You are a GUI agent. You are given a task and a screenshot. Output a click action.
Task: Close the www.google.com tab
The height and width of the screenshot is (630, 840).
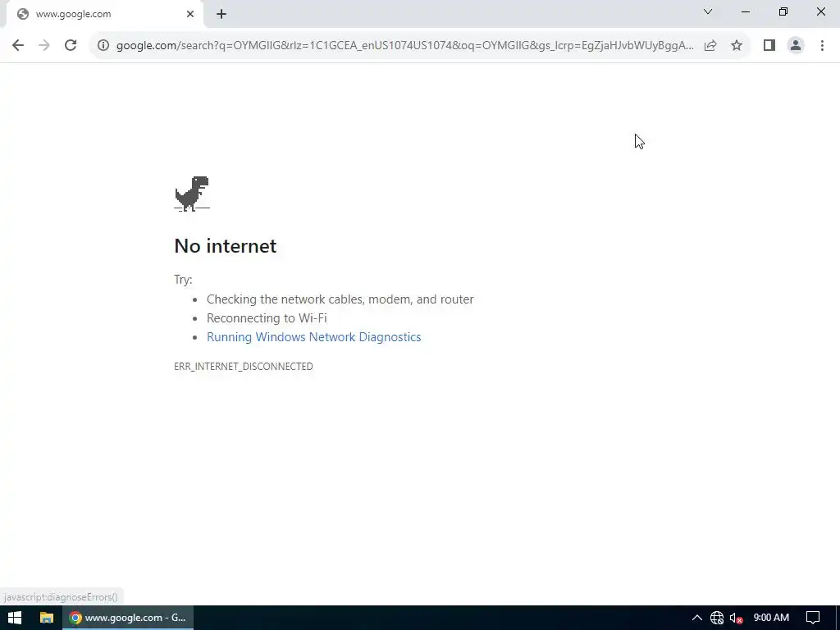(190, 15)
